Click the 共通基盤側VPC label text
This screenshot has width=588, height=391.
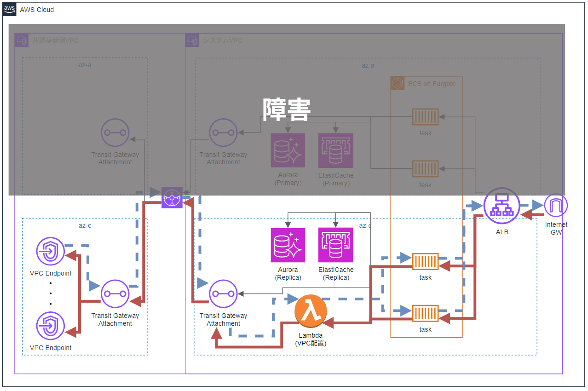55,40
